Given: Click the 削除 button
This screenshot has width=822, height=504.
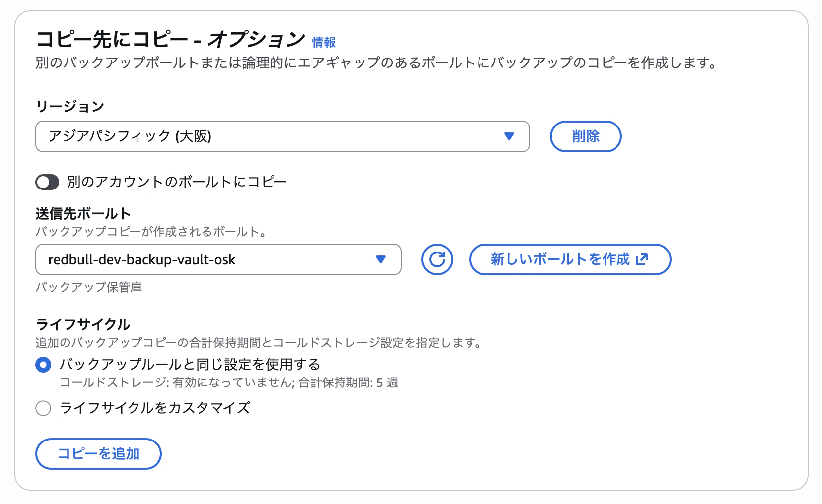Looking at the screenshot, I should pos(586,136).
